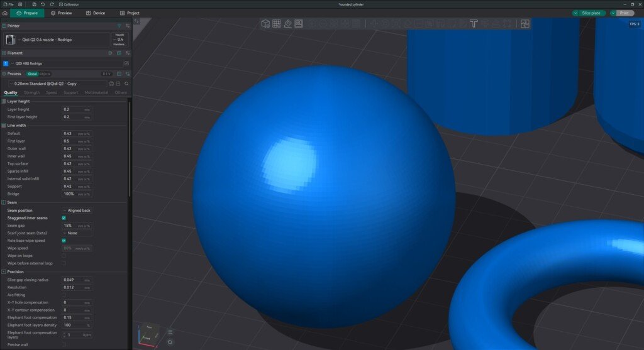Step Elephant foot compensation layers value
Viewport: 644px width, 350px height.
[64, 335]
